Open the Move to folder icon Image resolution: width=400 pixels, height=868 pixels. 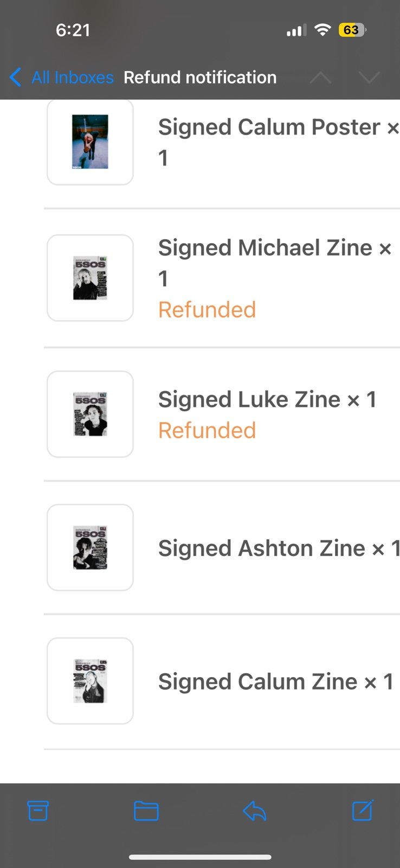point(146,811)
